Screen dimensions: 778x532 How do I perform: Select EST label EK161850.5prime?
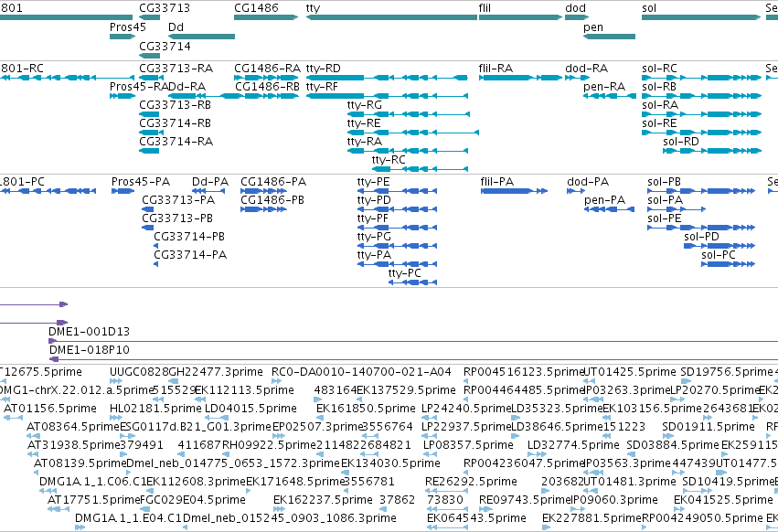367,408
